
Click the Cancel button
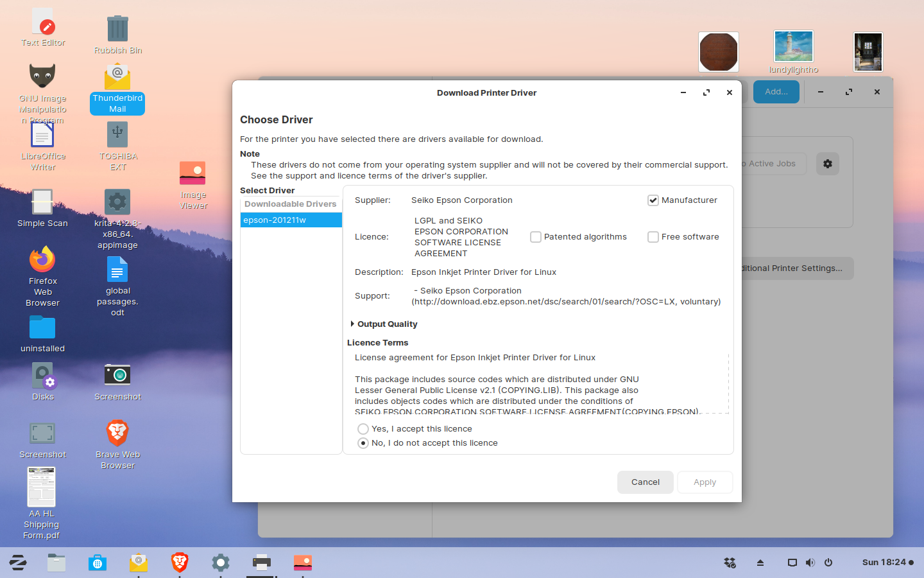pos(645,482)
